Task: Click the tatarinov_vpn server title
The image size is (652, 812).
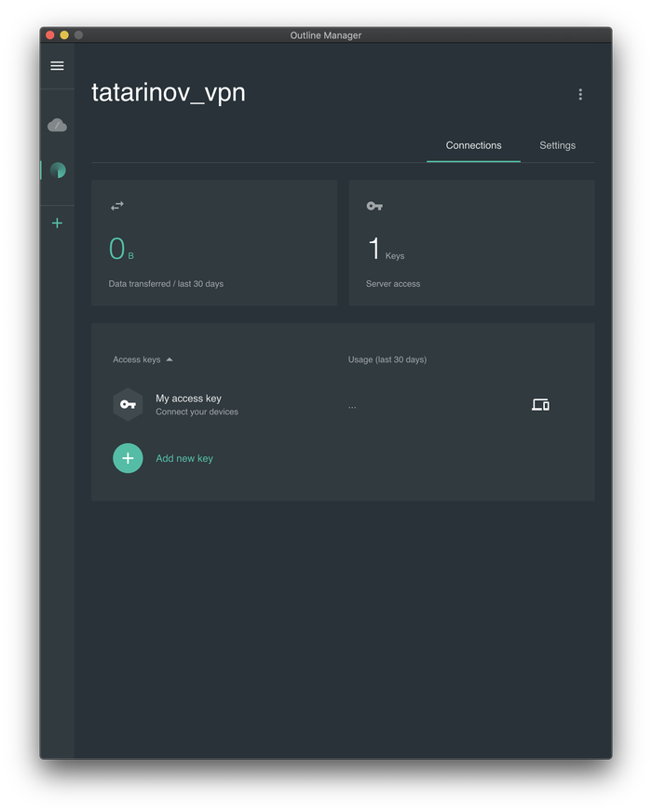Action: pyautogui.click(x=169, y=93)
